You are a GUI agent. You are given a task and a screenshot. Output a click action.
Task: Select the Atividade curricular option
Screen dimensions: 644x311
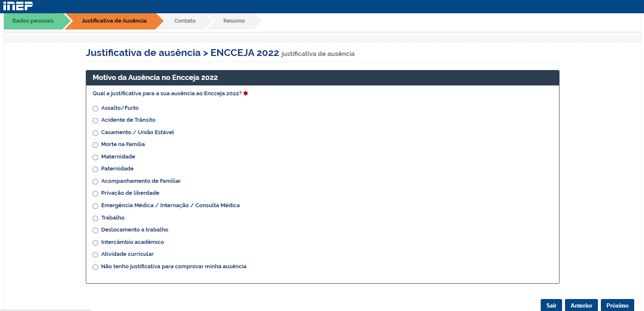[x=96, y=255]
